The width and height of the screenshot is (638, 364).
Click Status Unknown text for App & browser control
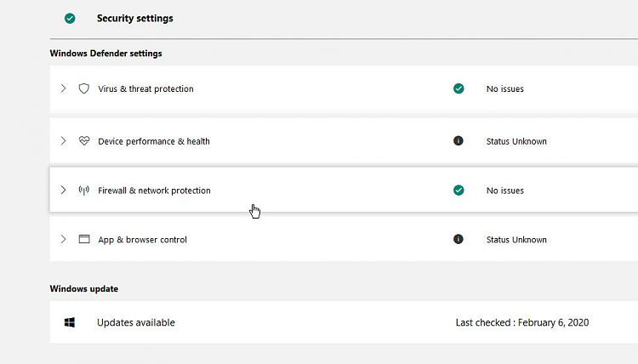(516, 240)
